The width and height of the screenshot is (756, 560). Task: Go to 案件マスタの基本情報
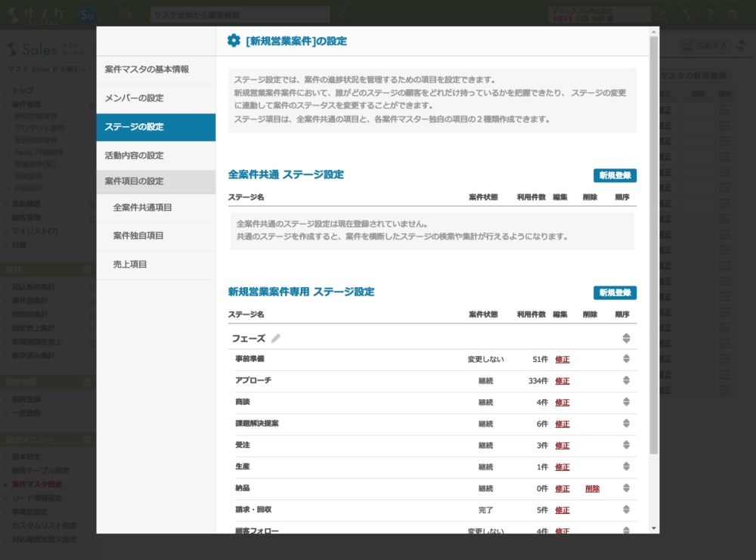[x=147, y=70]
